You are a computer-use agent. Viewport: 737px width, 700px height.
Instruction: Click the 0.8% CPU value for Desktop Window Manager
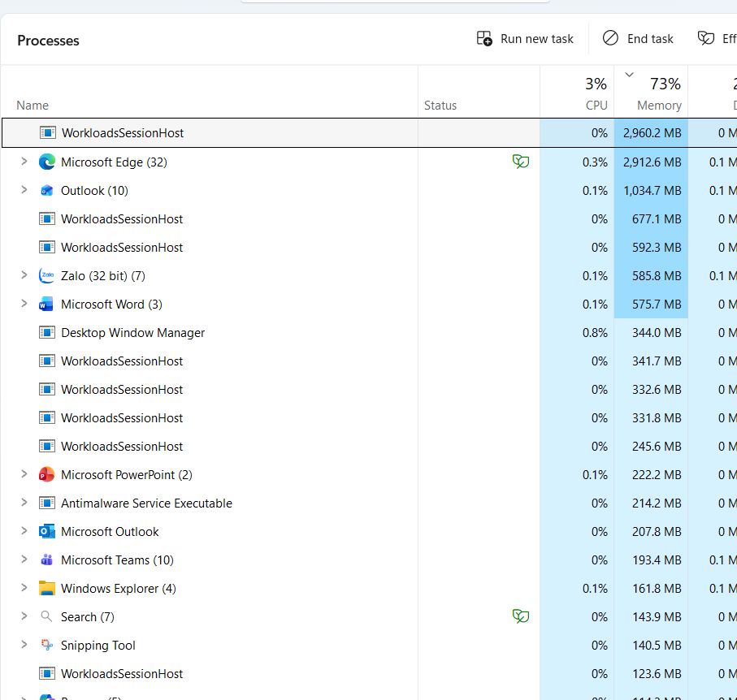[x=595, y=333]
